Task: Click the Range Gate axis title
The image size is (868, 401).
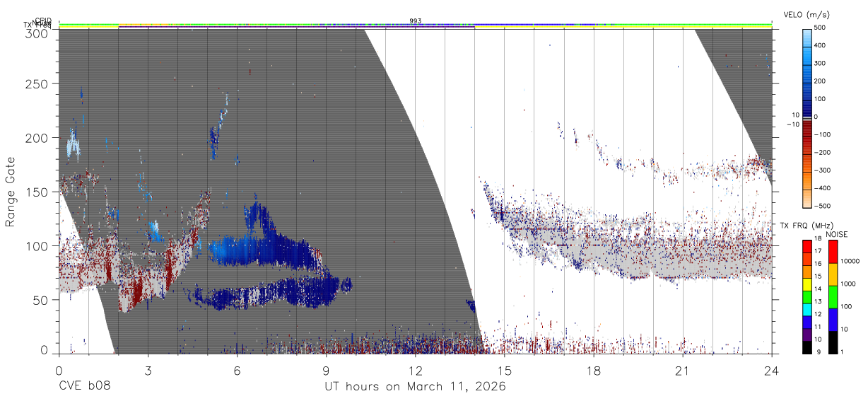Action: (x=11, y=192)
